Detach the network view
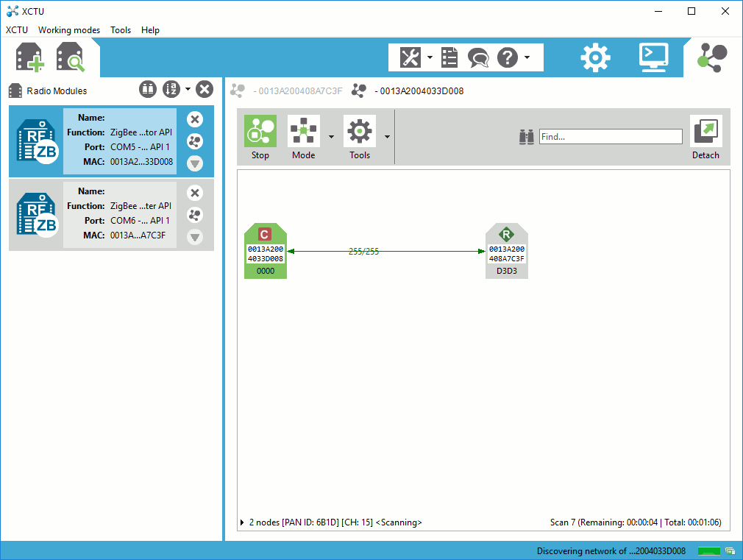 pos(706,138)
